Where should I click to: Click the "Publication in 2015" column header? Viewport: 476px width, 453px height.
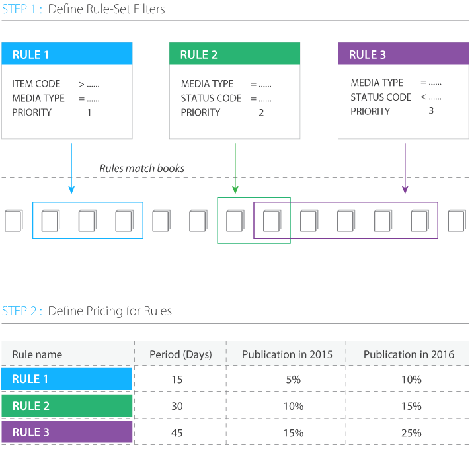tap(287, 354)
